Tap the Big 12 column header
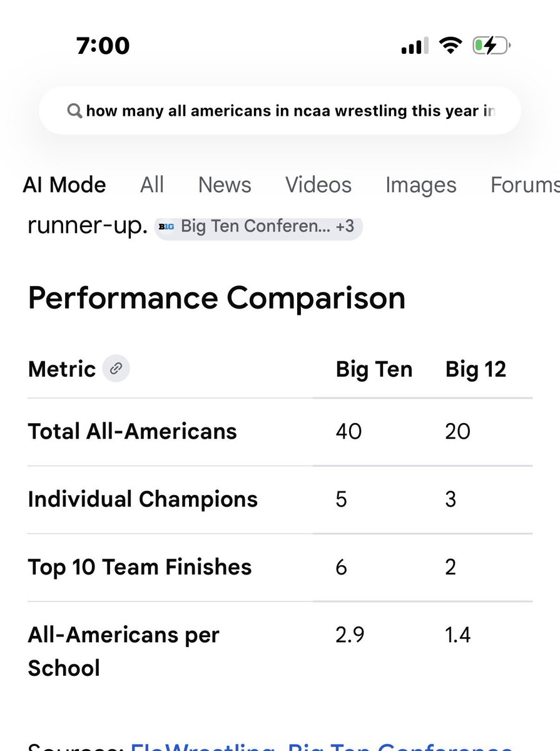Screen dimensions: 560x751 tap(476, 369)
